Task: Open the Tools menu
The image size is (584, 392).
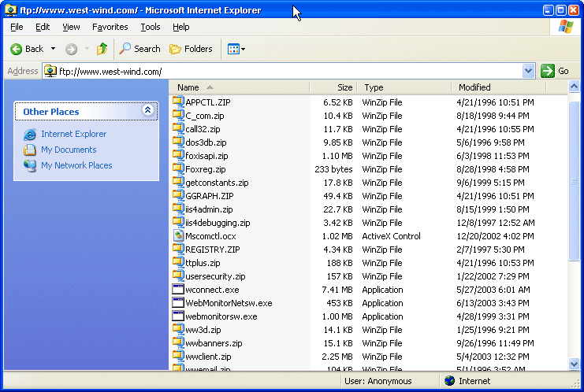Action: coord(150,27)
